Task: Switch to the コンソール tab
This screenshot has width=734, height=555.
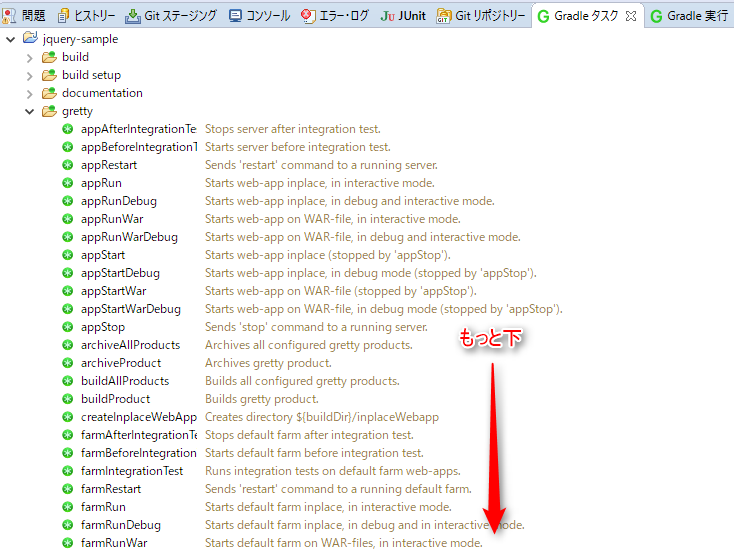Action: pyautogui.click(x=260, y=16)
